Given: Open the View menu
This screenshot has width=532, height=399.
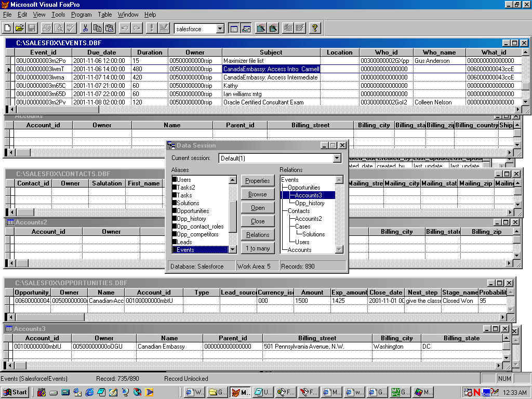Looking at the screenshot, I should pos(39,15).
